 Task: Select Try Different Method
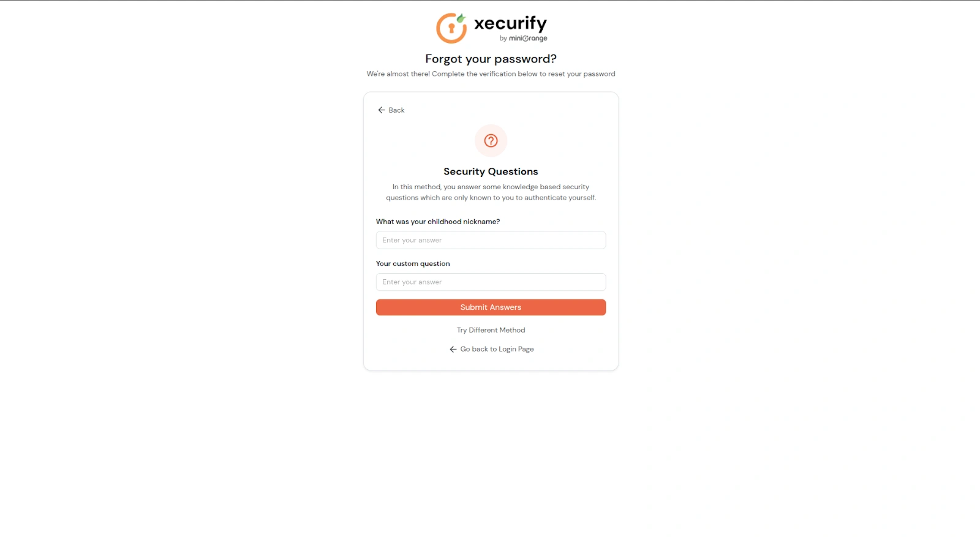click(x=490, y=330)
